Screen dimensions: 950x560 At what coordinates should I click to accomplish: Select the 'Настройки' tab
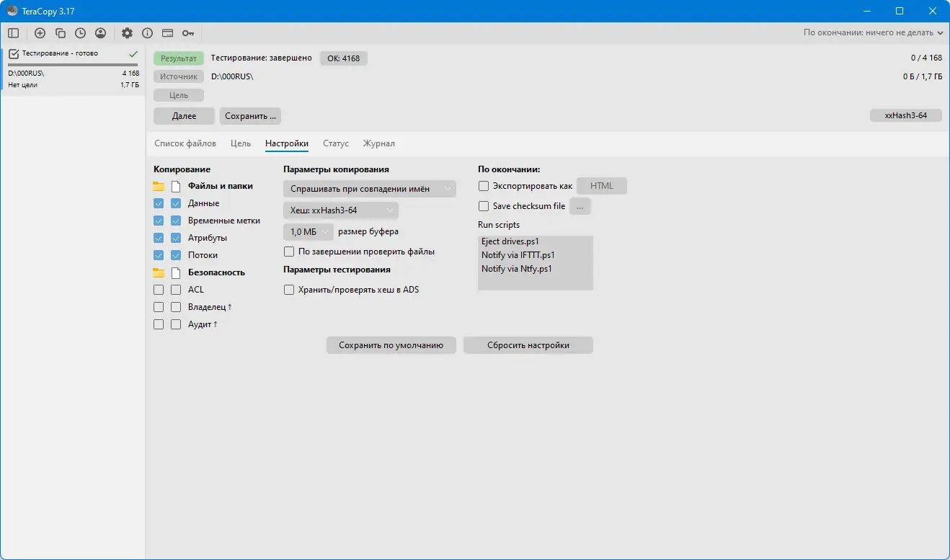pyautogui.click(x=287, y=143)
